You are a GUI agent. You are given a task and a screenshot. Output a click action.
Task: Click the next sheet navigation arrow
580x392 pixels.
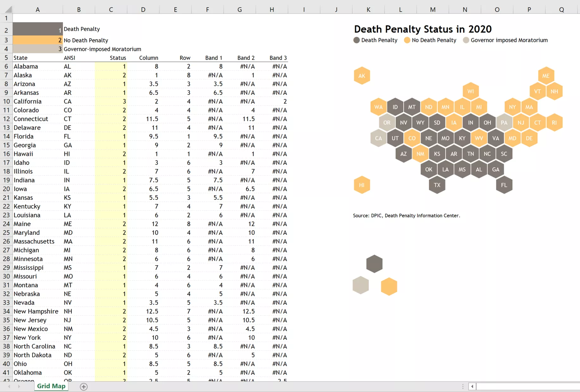pos(20,386)
